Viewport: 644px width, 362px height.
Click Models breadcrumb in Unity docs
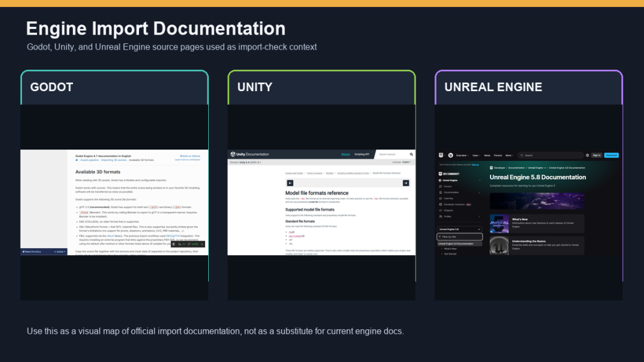coord(330,173)
